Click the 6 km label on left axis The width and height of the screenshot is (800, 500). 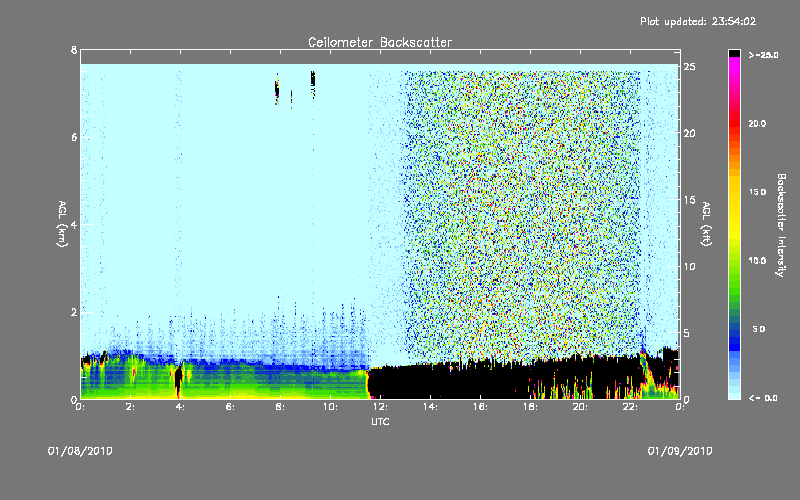[74, 137]
